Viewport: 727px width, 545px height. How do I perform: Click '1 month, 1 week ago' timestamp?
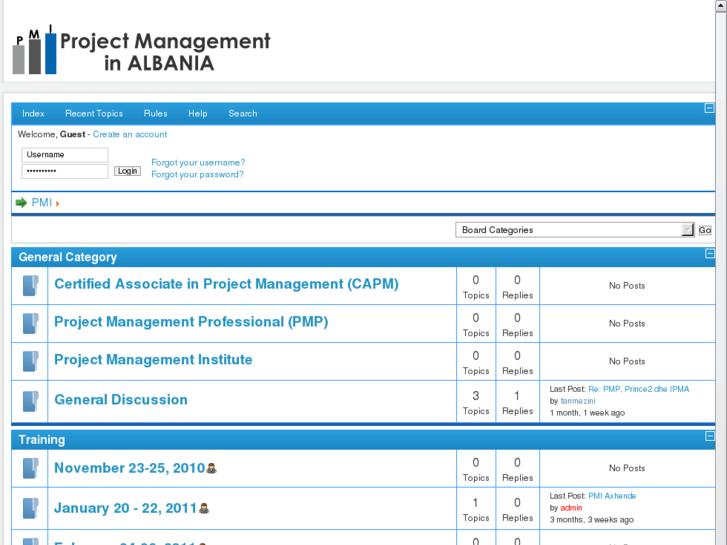pos(587,413)
